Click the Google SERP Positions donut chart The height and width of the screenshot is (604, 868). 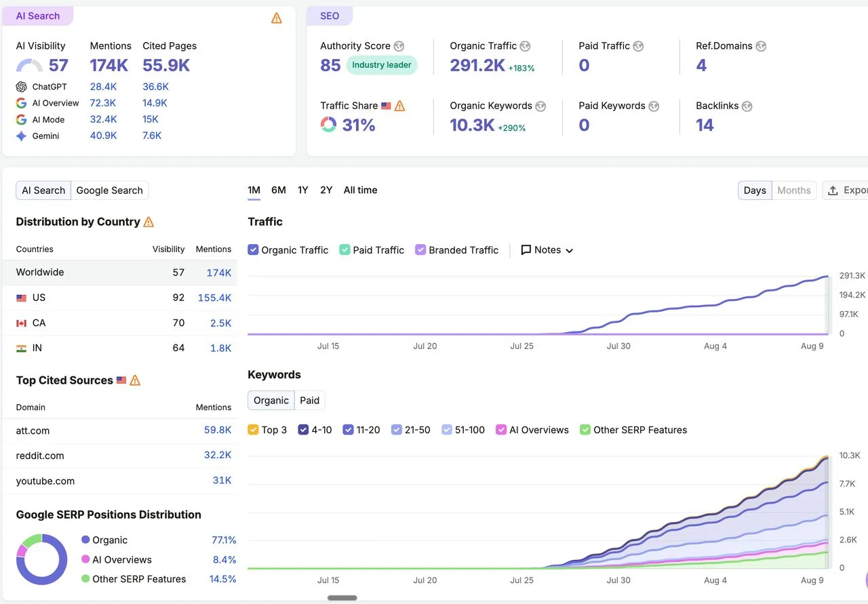[41, 559]
